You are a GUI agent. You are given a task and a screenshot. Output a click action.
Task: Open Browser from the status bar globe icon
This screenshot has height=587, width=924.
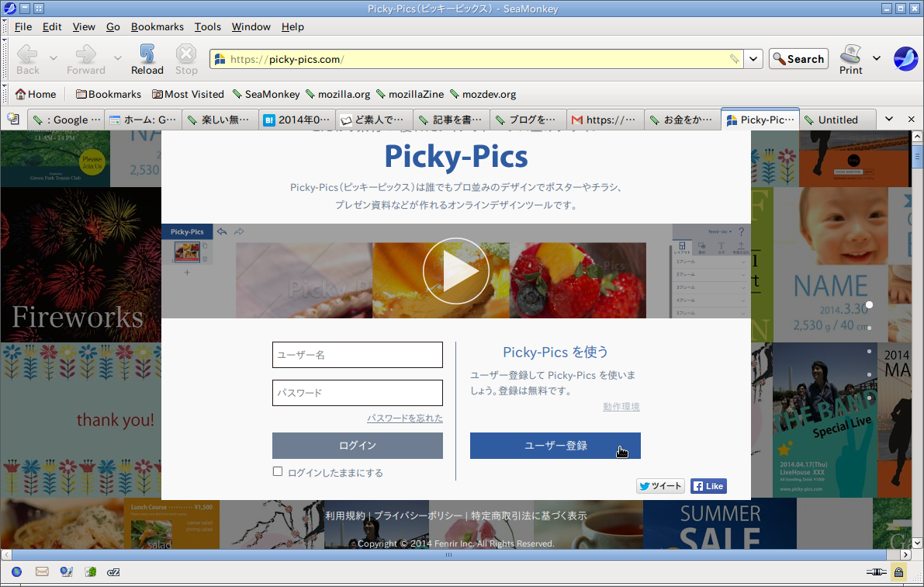point(16,571)
